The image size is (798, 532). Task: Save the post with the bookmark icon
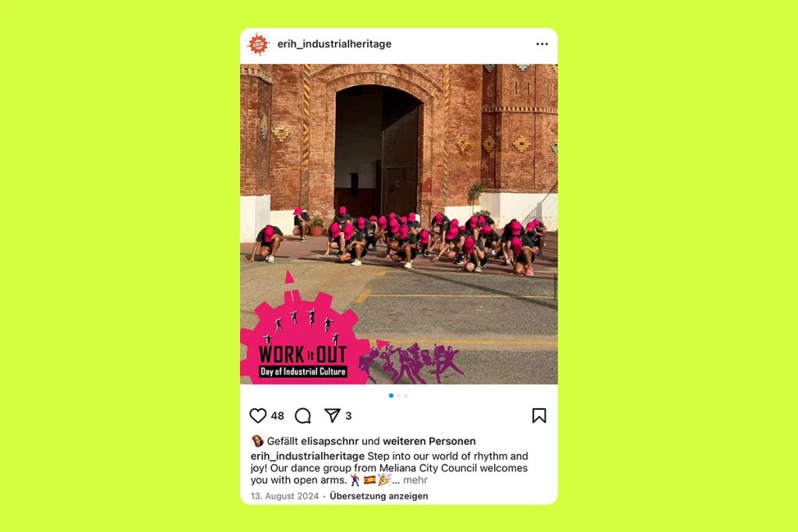[x=539, y=415]
